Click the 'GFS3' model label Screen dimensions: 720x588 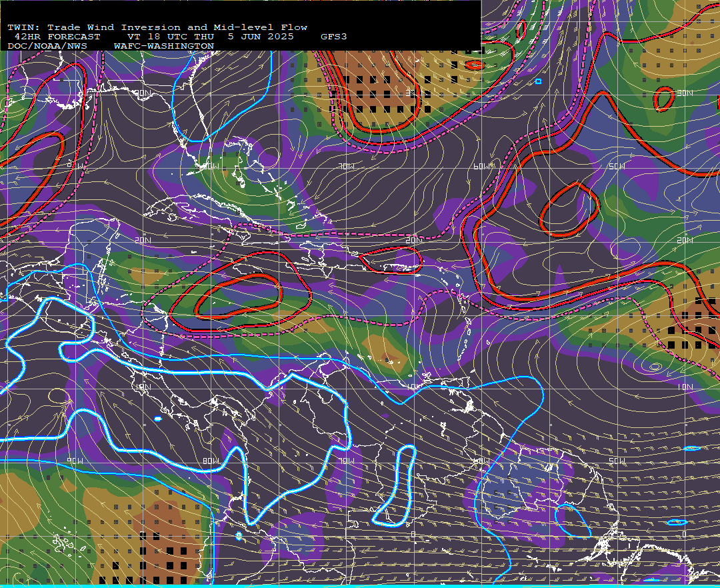(x=333, y=37)
